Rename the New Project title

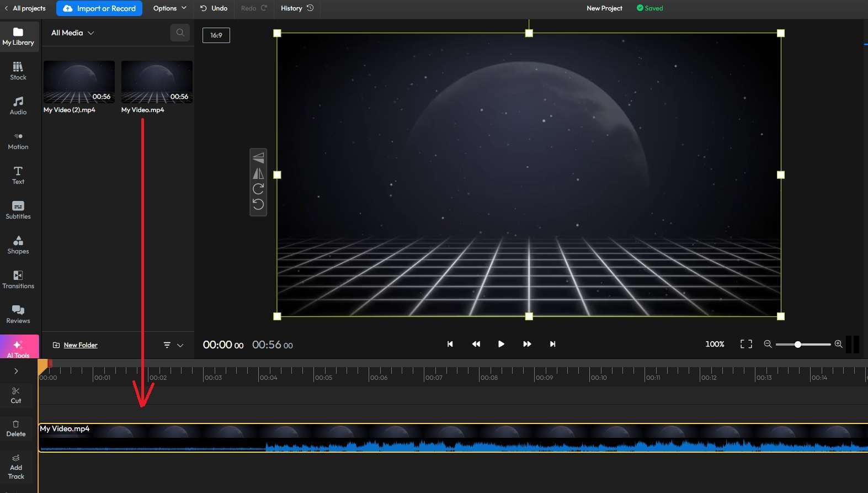click(x=604, y=8)
